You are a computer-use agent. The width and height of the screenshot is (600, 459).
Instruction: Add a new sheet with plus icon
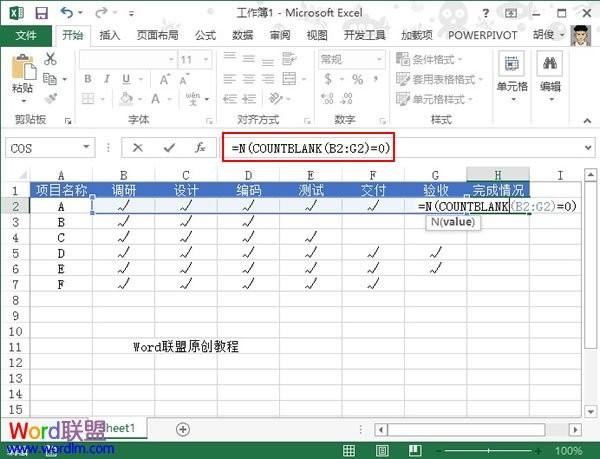(x=183, y=428)
